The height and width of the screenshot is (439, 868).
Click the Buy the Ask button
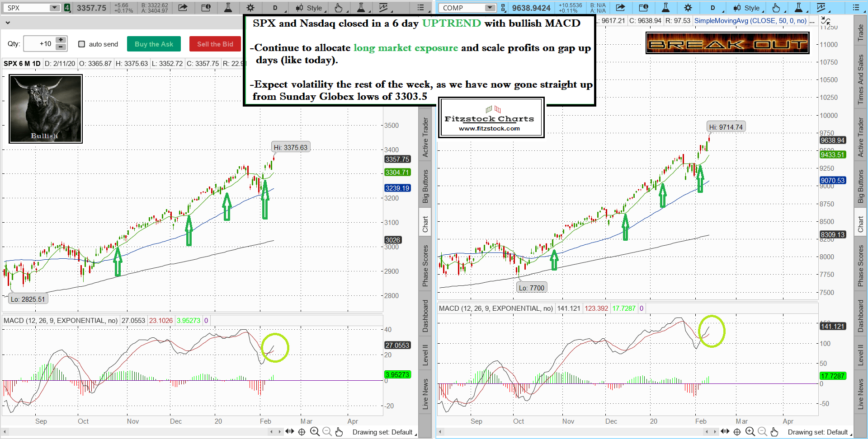154,44
